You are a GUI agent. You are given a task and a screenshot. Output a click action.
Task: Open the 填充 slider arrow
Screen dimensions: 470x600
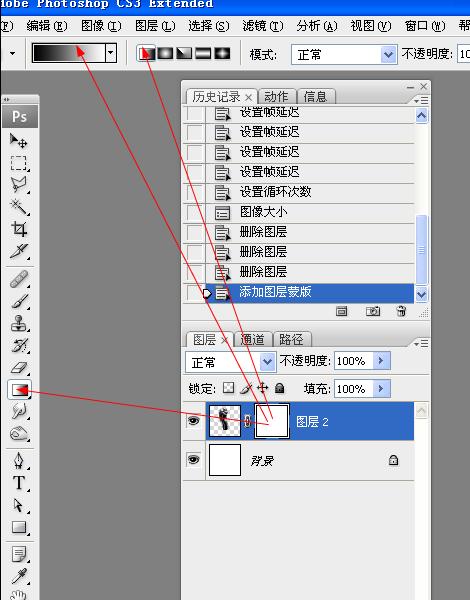(381, 389)
